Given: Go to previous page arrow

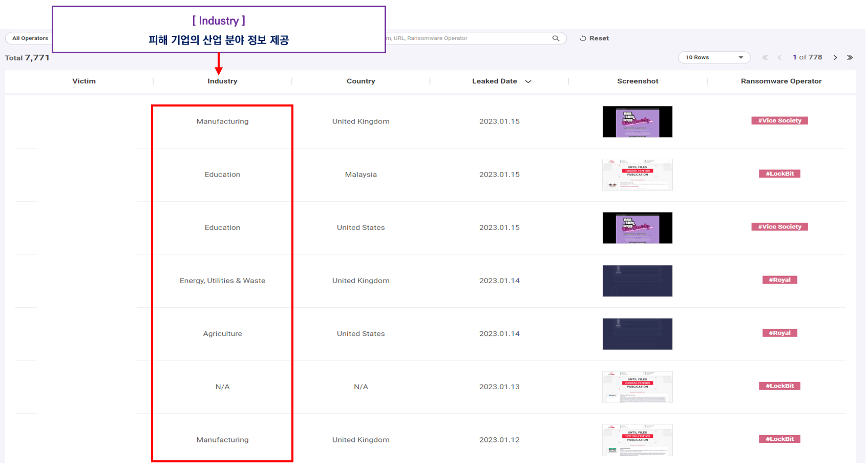Looking at the screenshot, I should coord(779,57).
